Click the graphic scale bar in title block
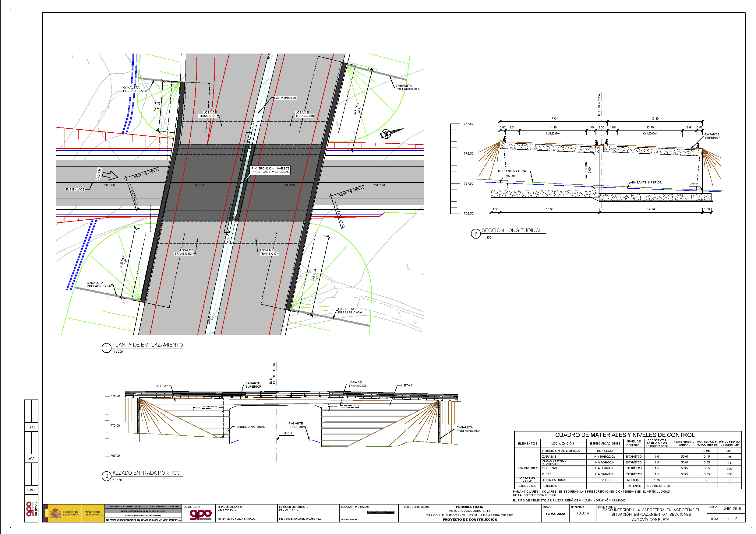Viewport: 756px width, 534px height. click(381, 512)
